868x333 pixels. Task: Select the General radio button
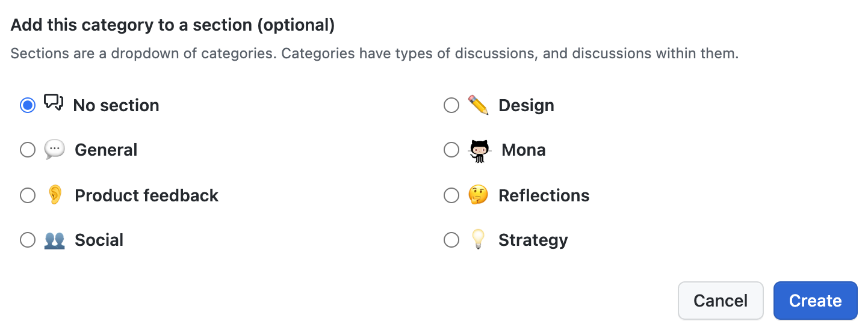click(x=28, y=150)
